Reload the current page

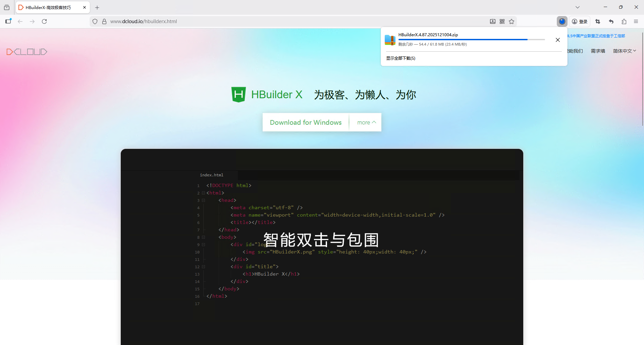pyautogui.click(x=44, y=21)
